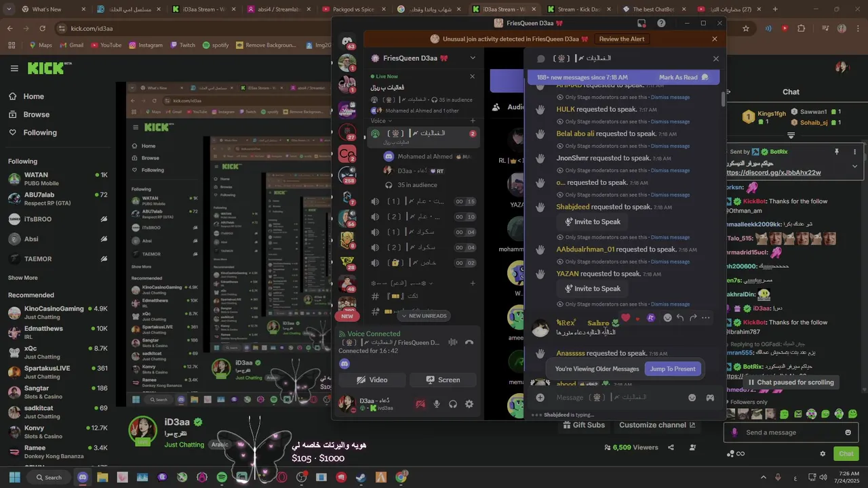868x488 pixels.
Task: Open Steam from Windows taskbar
Action: 361,477
